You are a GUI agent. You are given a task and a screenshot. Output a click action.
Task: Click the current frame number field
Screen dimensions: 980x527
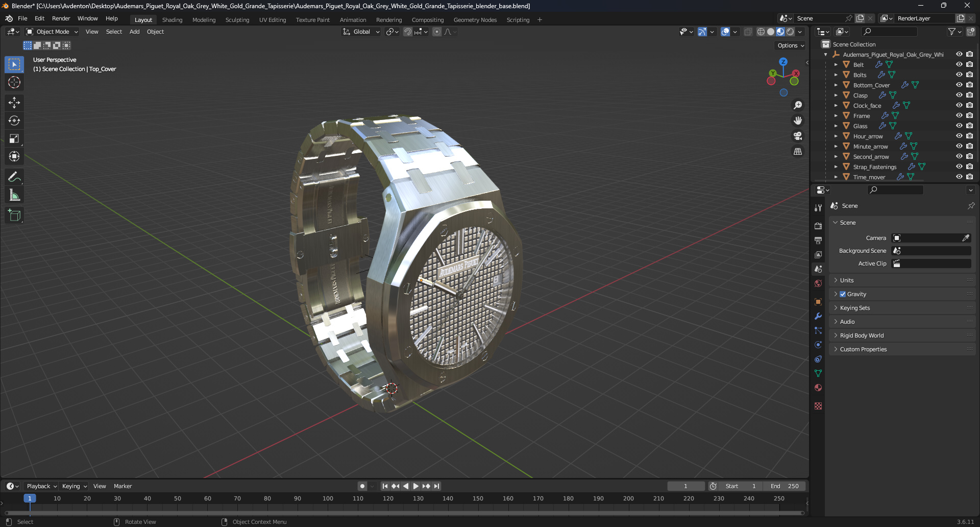point(685,486)
